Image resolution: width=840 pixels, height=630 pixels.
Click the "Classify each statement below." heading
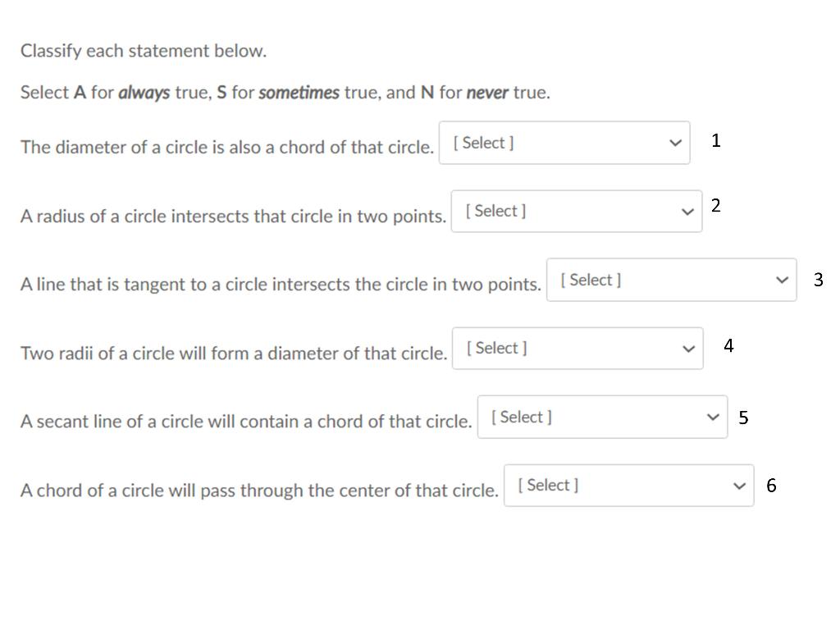144,51
